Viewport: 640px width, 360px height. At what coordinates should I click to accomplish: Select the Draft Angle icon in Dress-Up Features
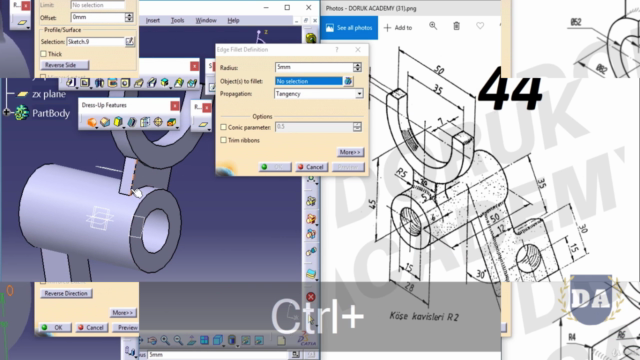pos(118,122)
